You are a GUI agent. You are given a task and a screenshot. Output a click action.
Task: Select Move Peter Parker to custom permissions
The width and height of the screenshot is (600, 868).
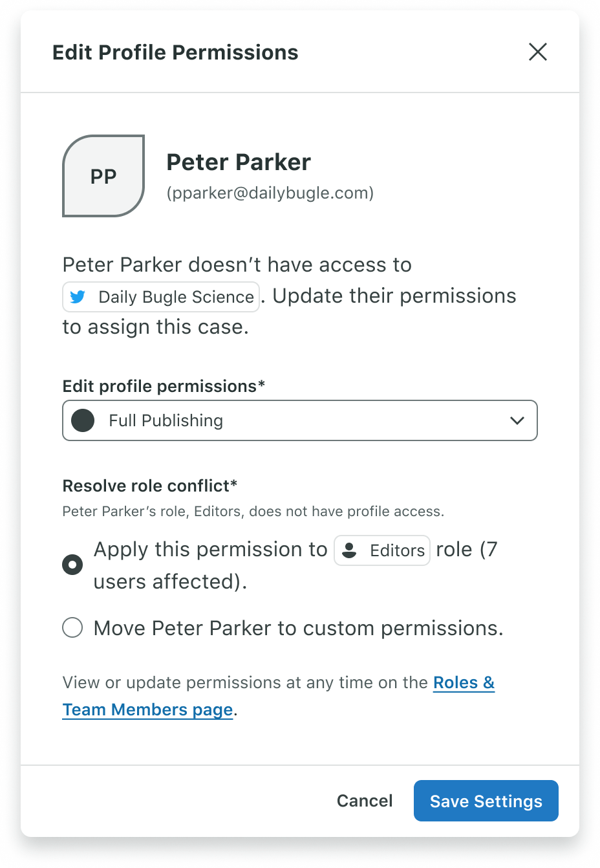72,627
